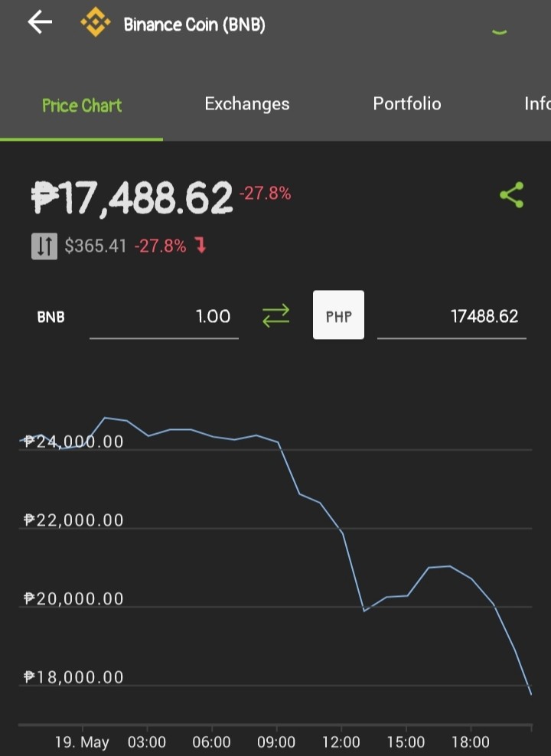Click the green BNB/PHP exchange arrows

click(x=275, y=315)
